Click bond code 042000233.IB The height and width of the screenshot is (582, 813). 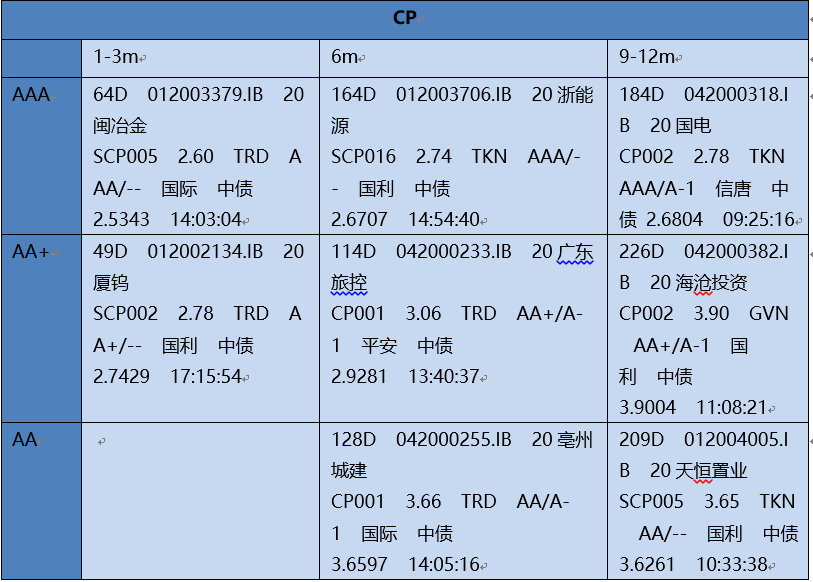454,252
